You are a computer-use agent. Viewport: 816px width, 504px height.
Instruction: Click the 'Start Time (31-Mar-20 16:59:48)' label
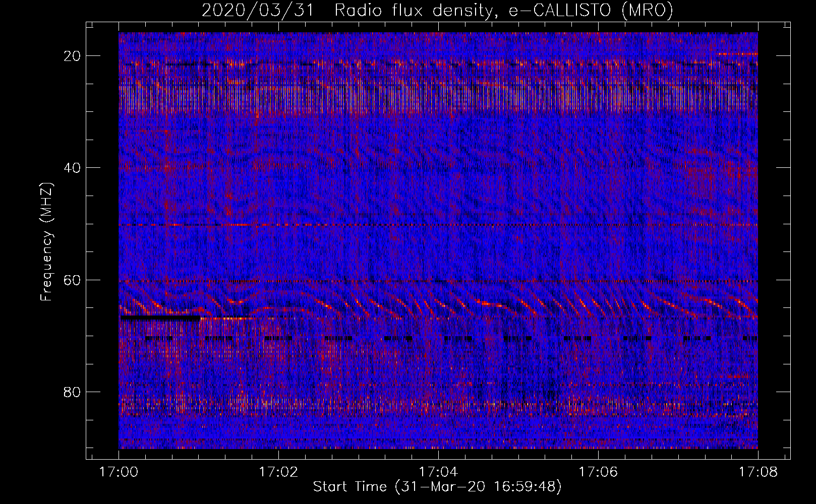tap(437, 487)
